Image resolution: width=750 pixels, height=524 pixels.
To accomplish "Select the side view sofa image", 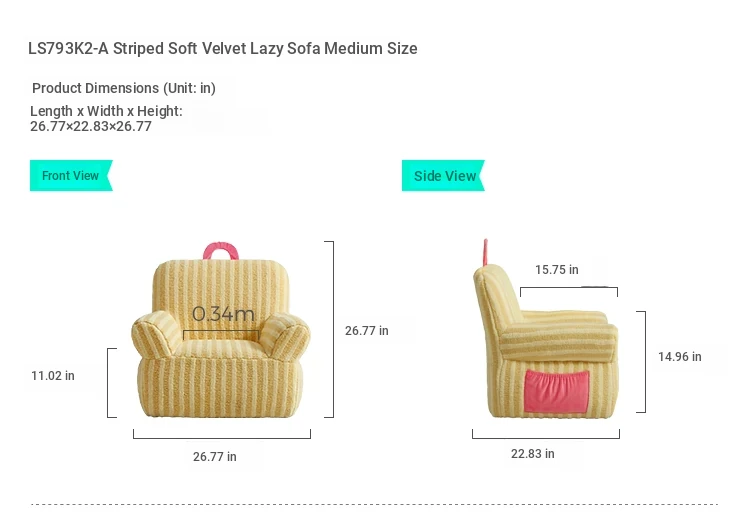I will [x=545, y=329].
